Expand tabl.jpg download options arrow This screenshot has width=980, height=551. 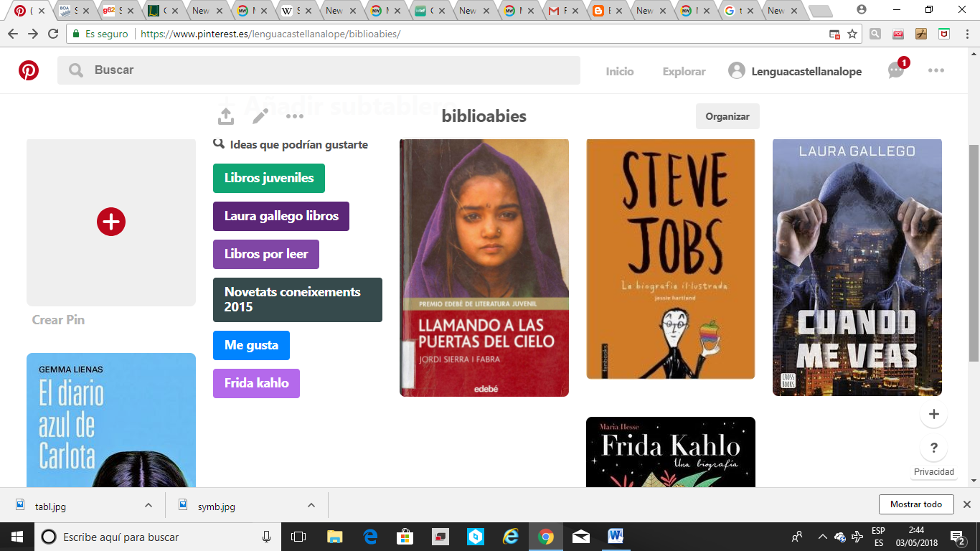tap(149, 505)
